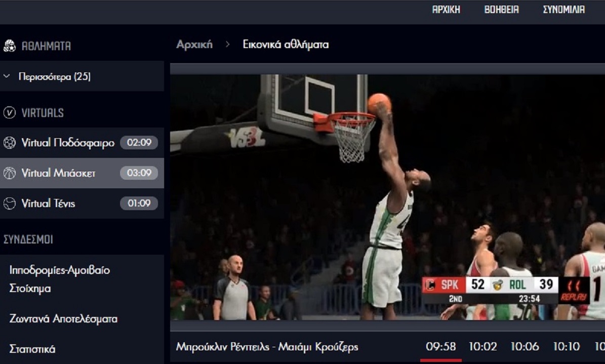Expand the Περισσότερα (25) sports list

(x=55, y=77)
